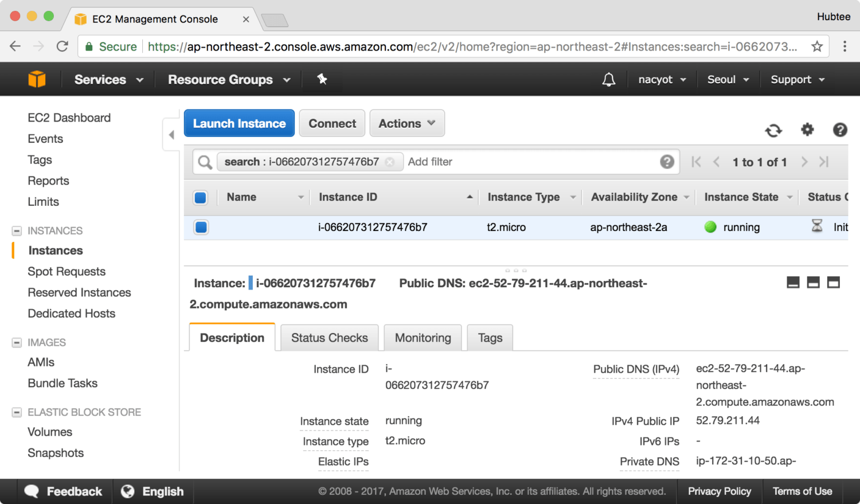Go to previous page of results
The image size is (860, 504).
tap(716, 162)
